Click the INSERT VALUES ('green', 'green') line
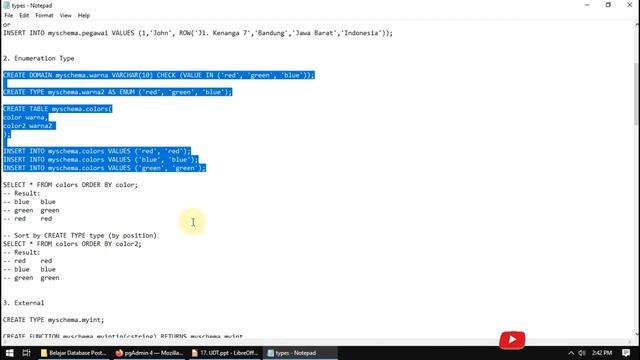The height and width of the screenshot is (360, 640). point(104,168)
